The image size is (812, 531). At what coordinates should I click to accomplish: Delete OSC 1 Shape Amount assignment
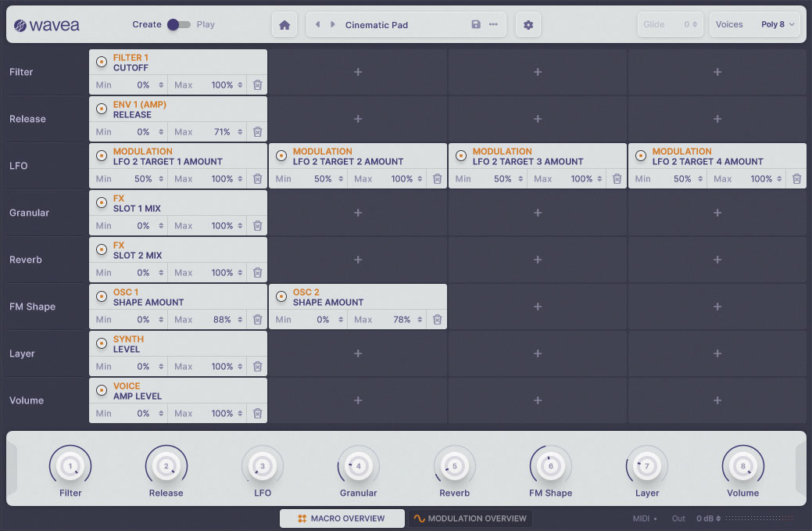(x=257, y=320)
